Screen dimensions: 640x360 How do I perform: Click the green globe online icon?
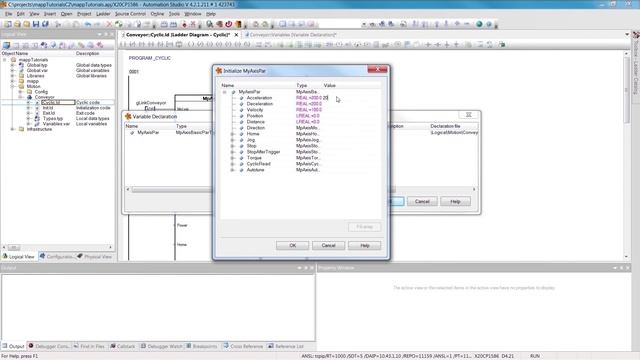tap(479, 24)
